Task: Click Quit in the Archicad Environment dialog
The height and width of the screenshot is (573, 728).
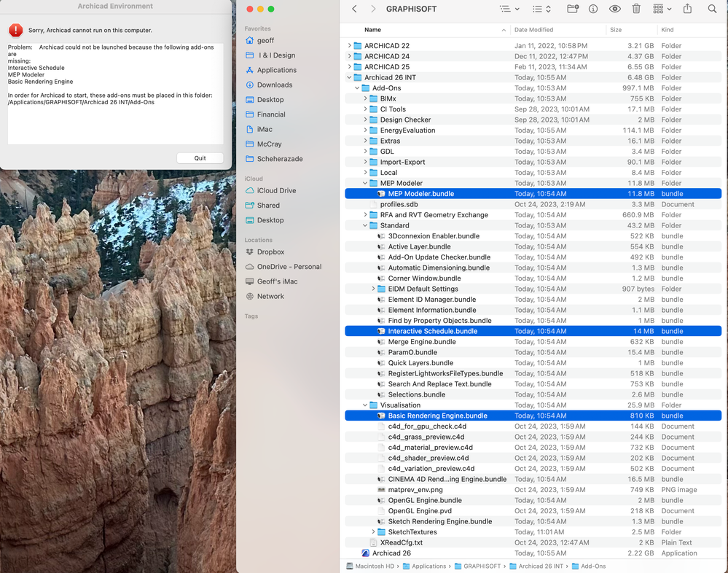Action: point(200,158)
